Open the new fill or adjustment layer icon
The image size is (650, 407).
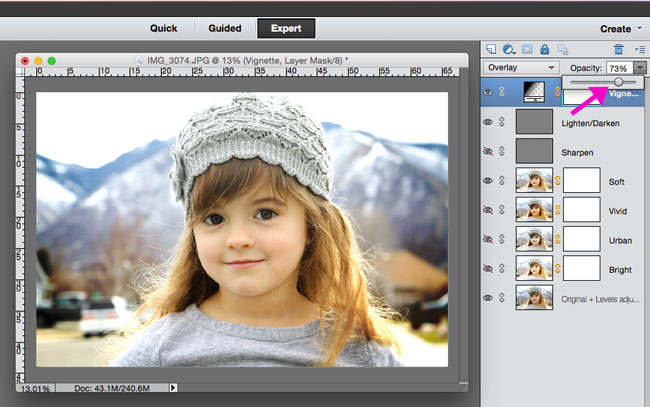(509, 49)
